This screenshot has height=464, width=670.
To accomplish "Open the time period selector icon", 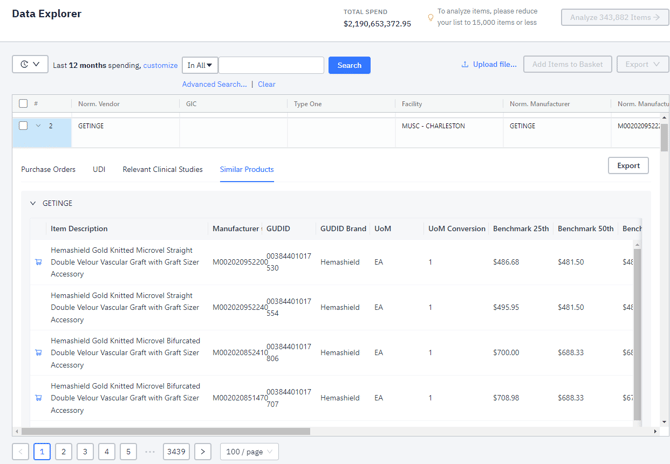I will coord(30,64).
